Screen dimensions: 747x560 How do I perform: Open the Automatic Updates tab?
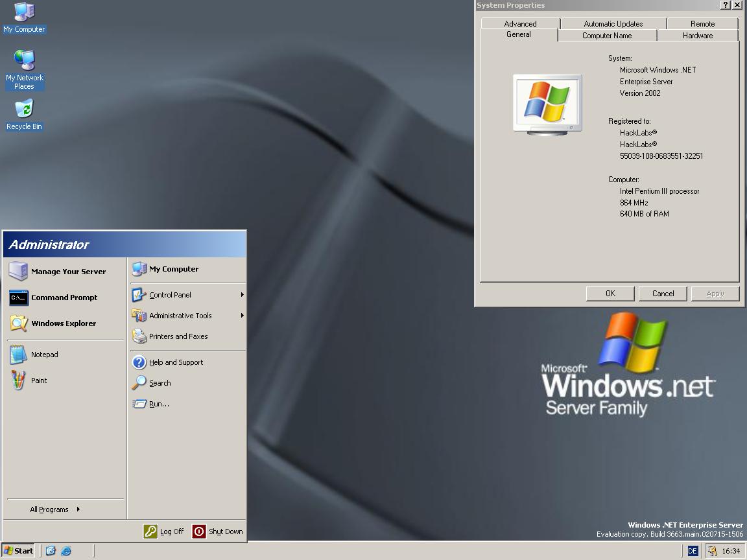coord(613,24)
